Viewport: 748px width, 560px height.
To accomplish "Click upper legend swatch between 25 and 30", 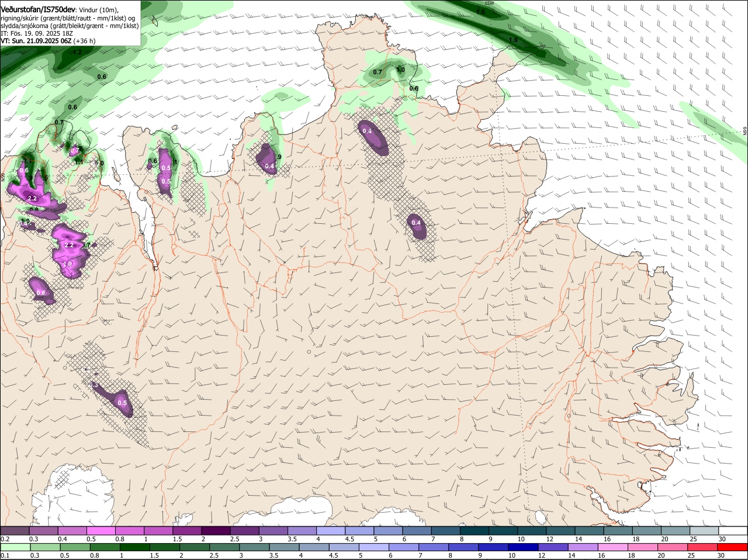I will click(x=703, y=530).
